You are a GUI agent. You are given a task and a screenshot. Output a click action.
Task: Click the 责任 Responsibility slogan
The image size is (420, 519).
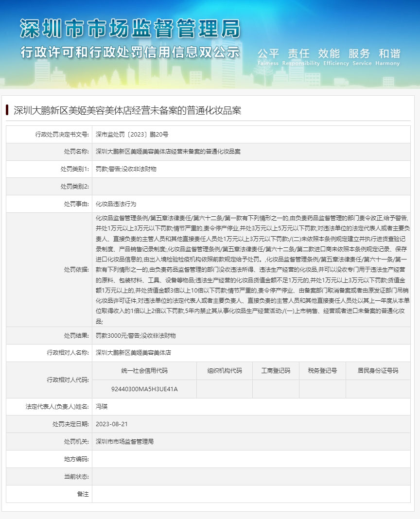pos(301,57)
